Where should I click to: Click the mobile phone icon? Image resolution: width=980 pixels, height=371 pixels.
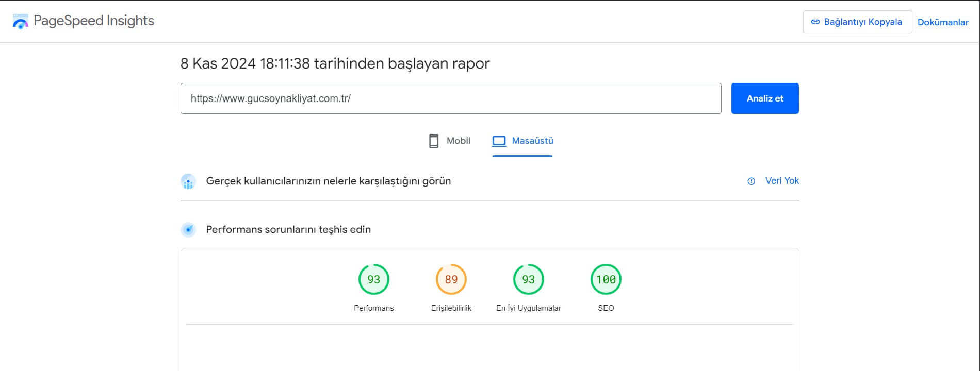click(434, 141)
